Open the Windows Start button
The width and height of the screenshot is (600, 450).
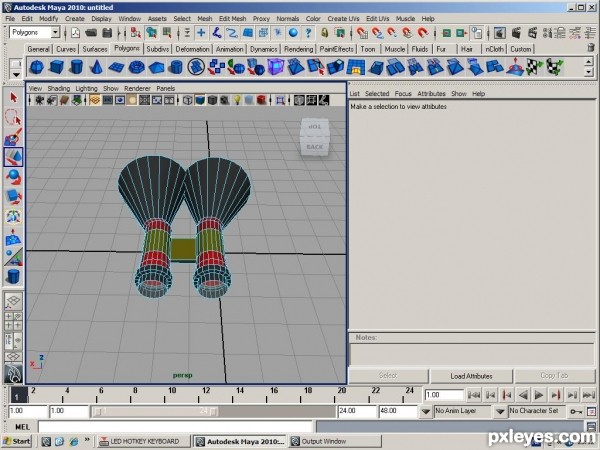coord(16,441)
